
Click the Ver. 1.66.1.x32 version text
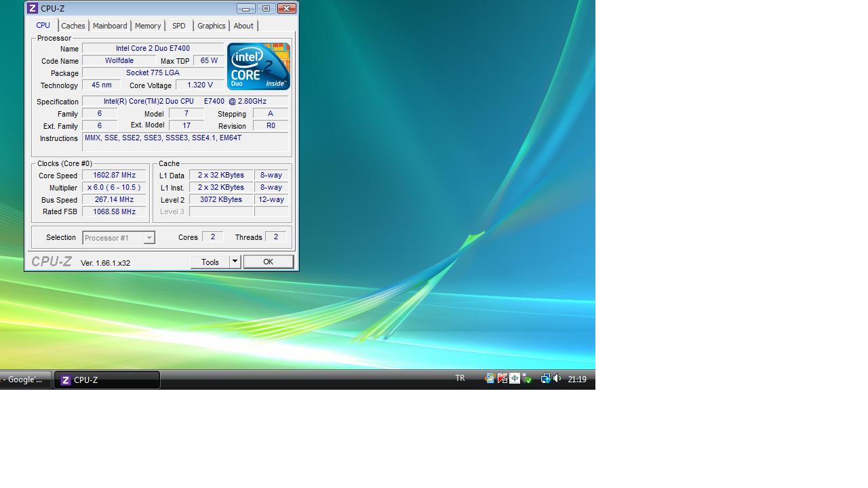point(105,263)
